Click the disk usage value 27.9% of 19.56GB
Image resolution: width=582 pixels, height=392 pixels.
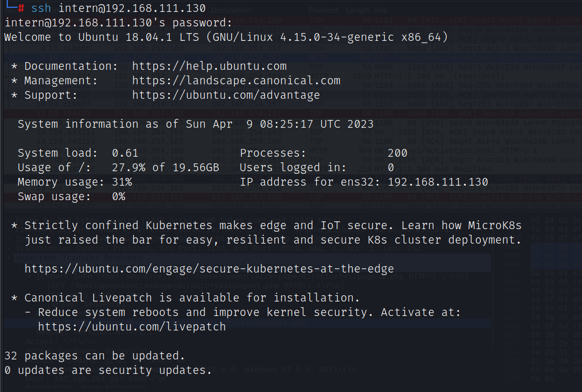click(166, 168)
